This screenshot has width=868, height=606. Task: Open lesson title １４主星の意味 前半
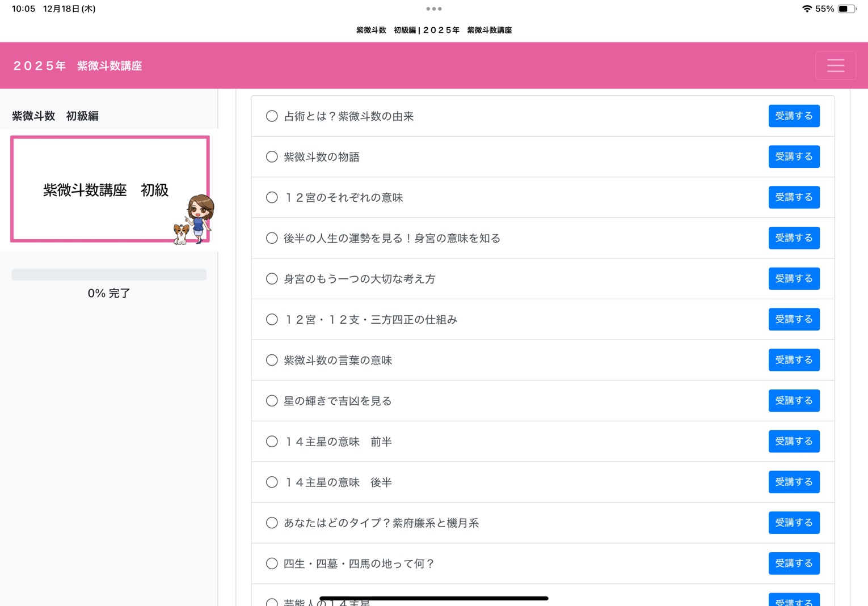pos(338,442)
